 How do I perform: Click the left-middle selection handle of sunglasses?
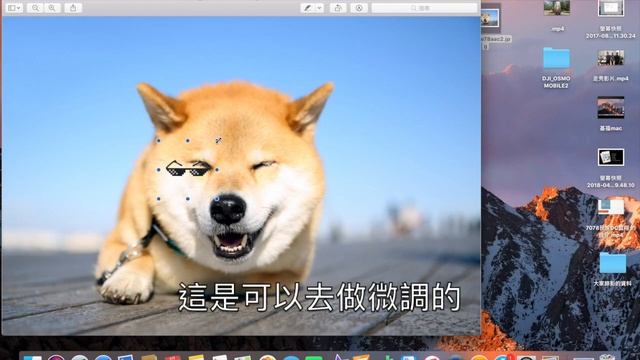(158, 169)
